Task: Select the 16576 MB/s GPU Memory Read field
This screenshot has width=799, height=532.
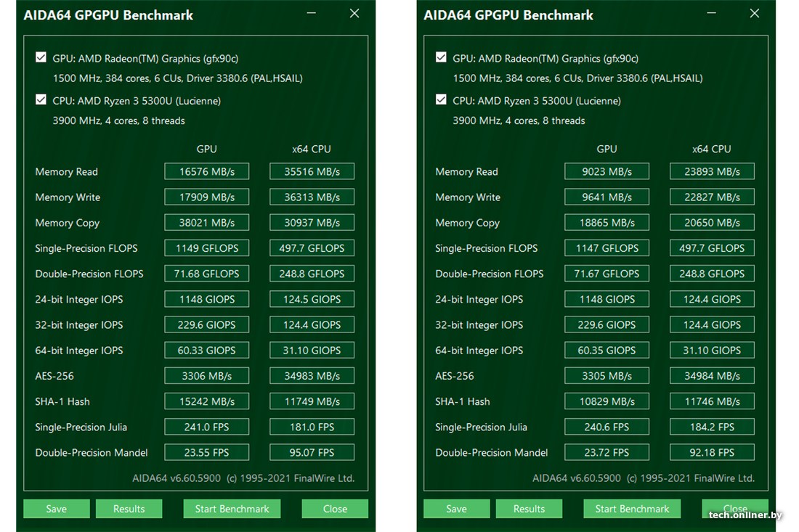Action: click(206, 172)
